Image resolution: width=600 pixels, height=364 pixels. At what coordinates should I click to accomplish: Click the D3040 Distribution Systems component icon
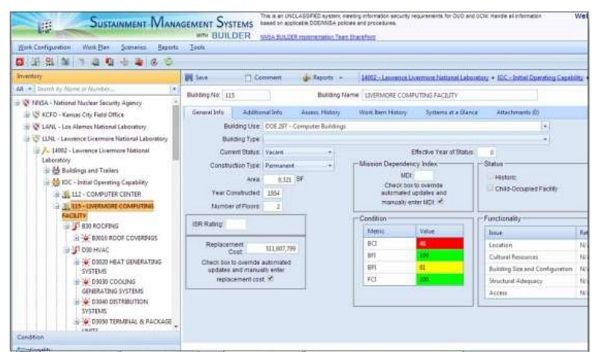(x=86, y=302)
